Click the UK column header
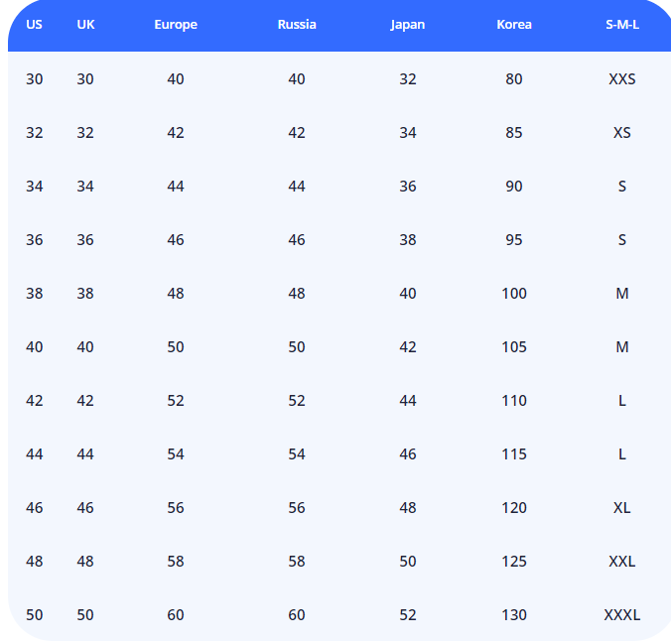This screenshot has height=644, width=671. (x=86, y=25)
